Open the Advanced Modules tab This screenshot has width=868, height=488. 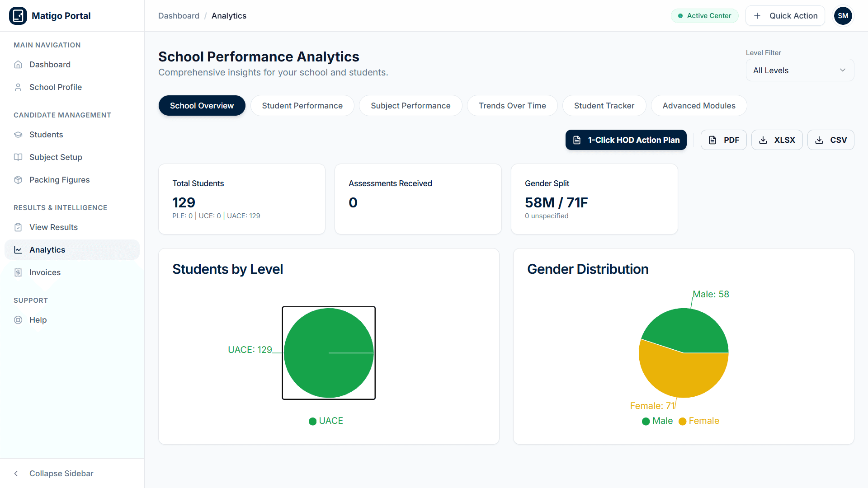(699, 106)
